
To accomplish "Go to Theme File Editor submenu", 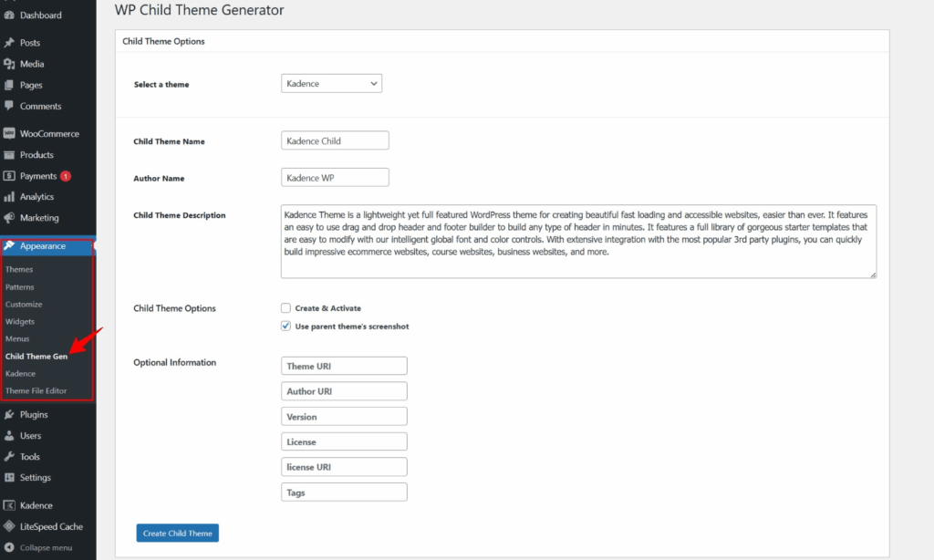I will [36, 391].
